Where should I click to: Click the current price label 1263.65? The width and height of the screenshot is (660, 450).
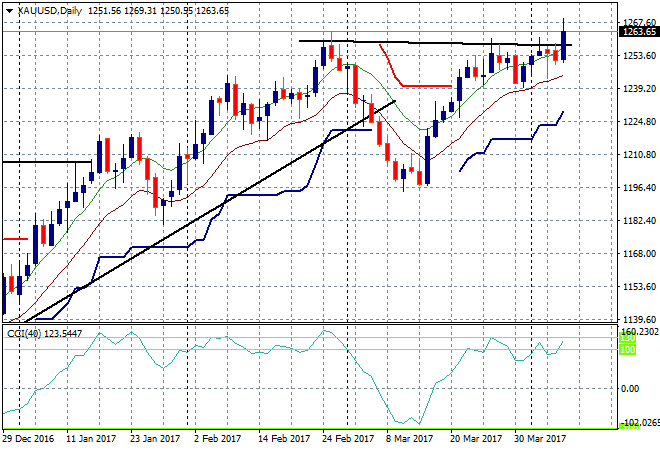639,32
